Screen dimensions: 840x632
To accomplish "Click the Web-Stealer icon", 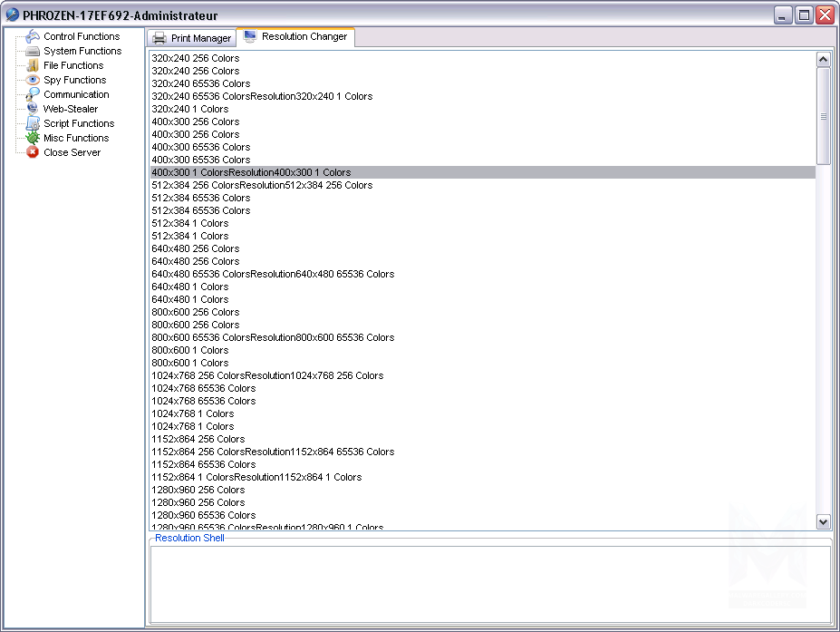I will pyautogui.click(x=34, y=109).
